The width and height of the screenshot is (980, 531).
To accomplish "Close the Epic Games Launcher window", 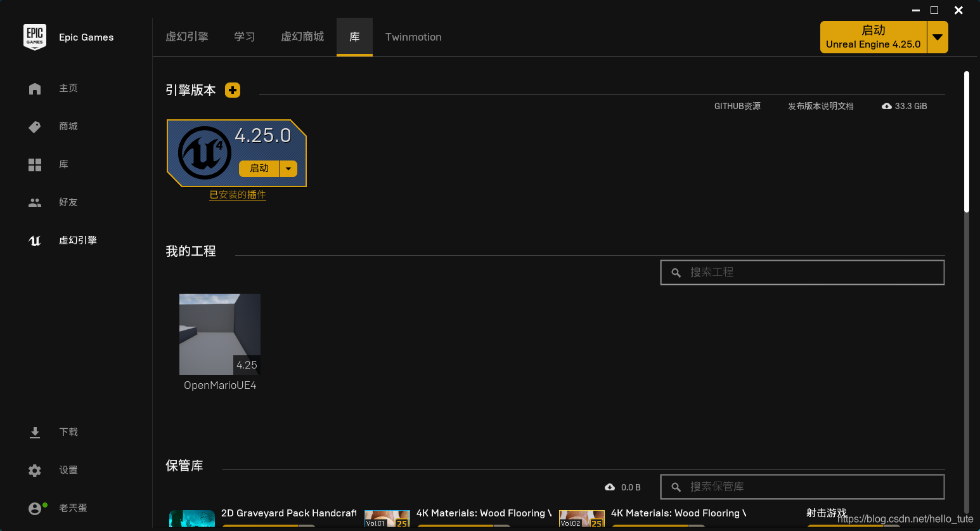I will click(958, 10).
